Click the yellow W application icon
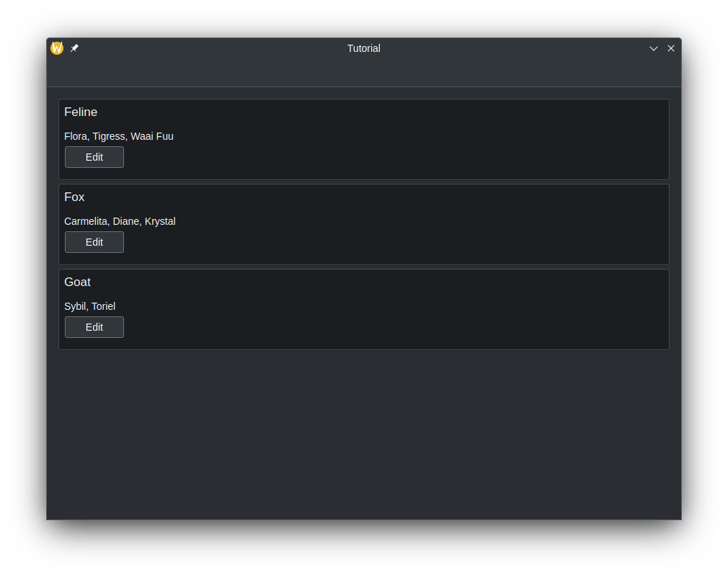The image size is (728, 575). coord(57,48)
